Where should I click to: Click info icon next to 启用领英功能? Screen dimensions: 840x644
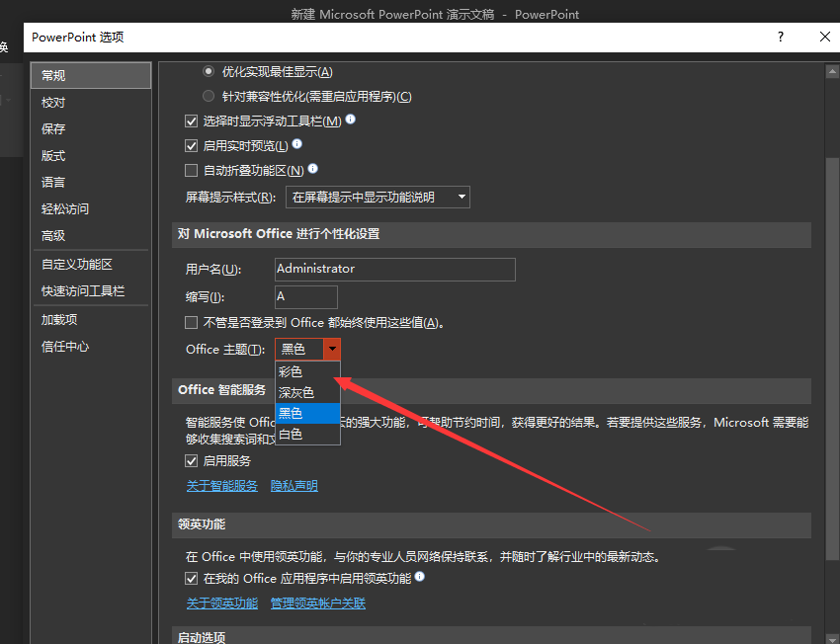click(x=420, y=576)
